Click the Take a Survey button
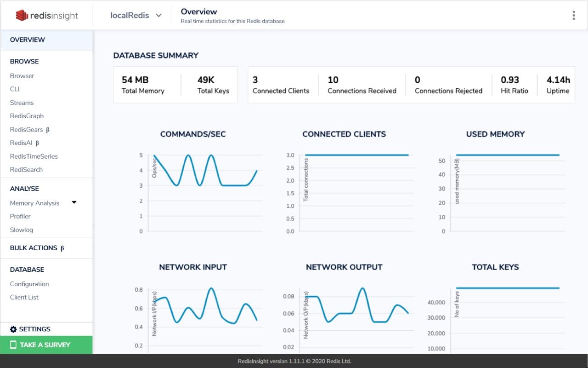The height and width of the screenshot is (368, 588). pyautogui.click(x=46, y=345)
